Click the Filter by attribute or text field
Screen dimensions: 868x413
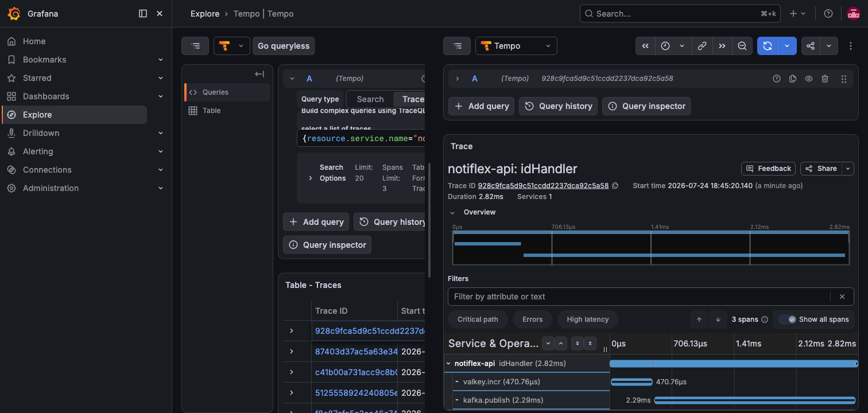[x=639, y=297]
